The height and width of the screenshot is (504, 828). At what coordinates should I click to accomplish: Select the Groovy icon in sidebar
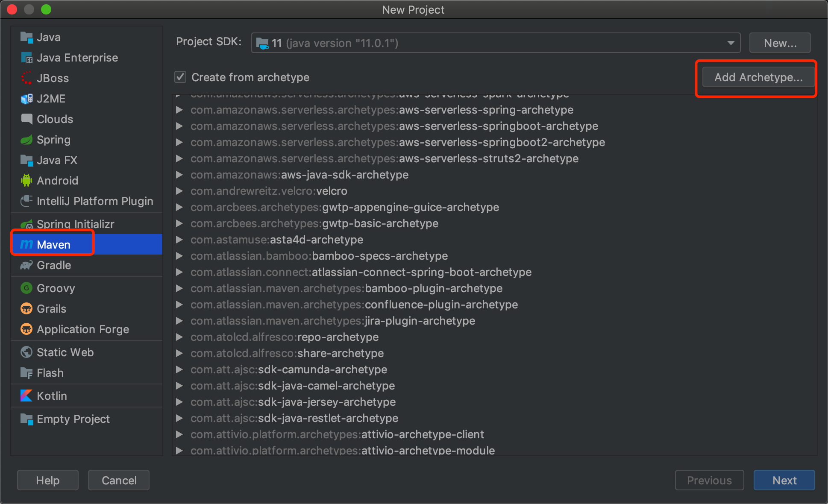pyautogui.click(x=26, y=288)
